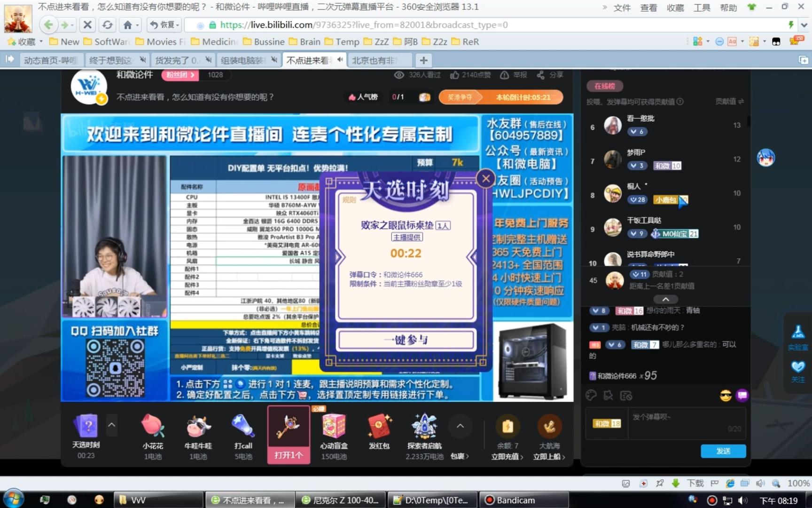The height and width of the screenshot is (508, 812).
Task: Switch to the 动态首页 tab
Action: 50,60
